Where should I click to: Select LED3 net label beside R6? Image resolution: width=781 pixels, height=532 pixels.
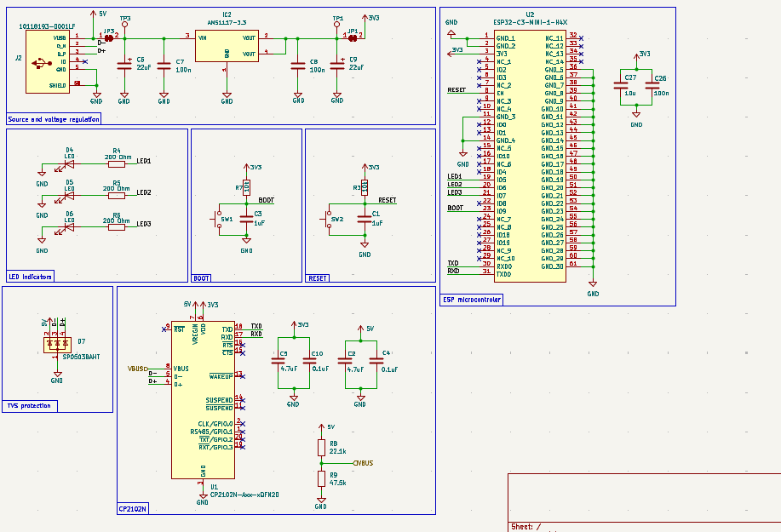tap(144, 224)
